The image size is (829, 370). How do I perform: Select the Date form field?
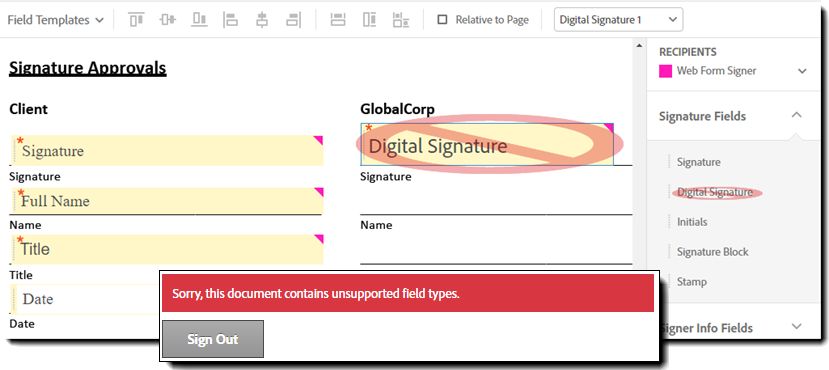tap(86, 299)
